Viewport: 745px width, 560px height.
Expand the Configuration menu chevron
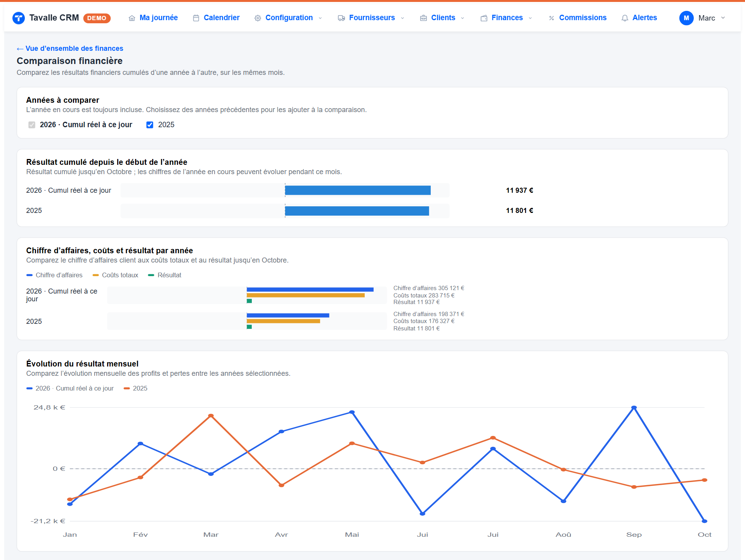[x=320, y=18]
